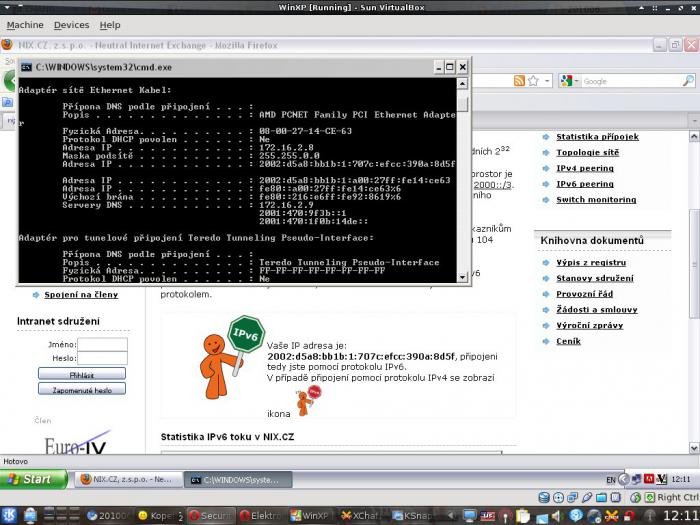Expand the bookmark star dropdown arrow
Image resolution: width=700 pixels, height=525 pixels.
point(547,81)
